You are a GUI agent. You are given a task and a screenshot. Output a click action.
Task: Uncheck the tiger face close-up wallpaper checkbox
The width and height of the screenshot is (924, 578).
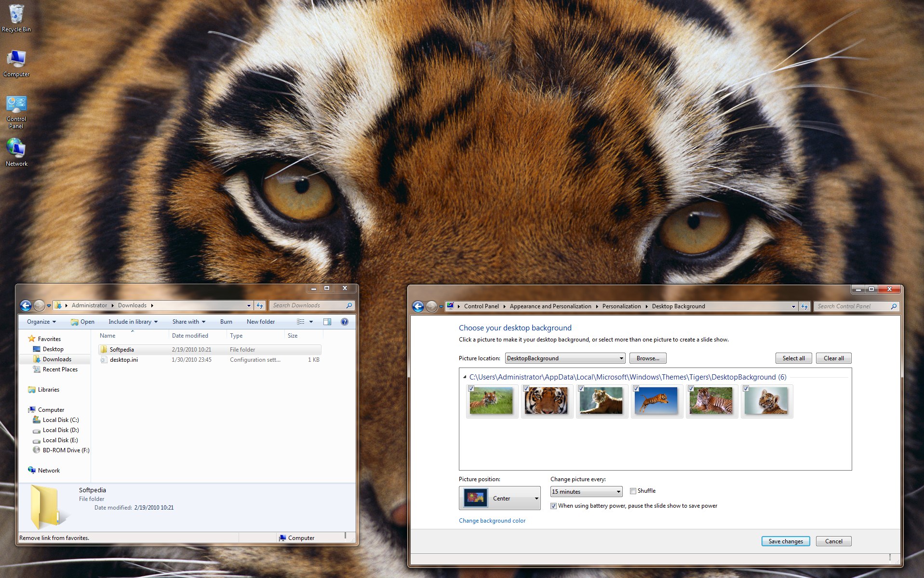(526, 389)
